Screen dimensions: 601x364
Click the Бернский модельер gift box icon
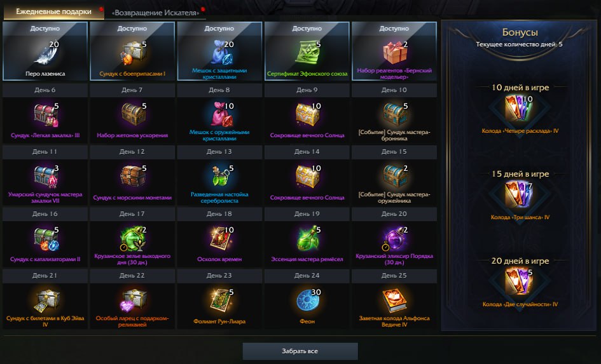point(394,53)
